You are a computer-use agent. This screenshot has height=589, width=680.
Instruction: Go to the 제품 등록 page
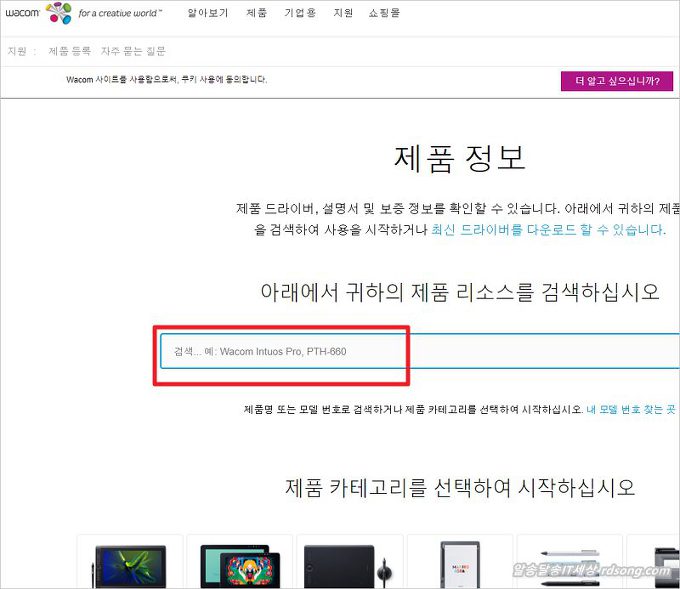pyautogui.click(x=69, y=51)
